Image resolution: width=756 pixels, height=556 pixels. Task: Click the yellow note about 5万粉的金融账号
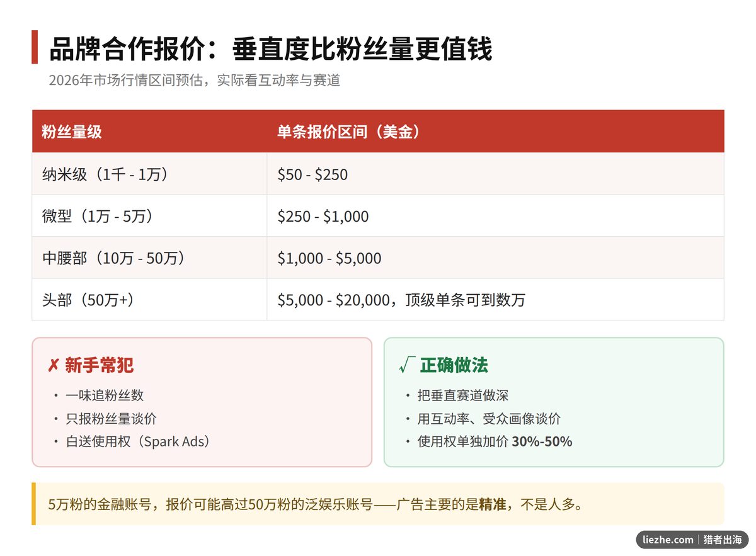coord(378,504)
